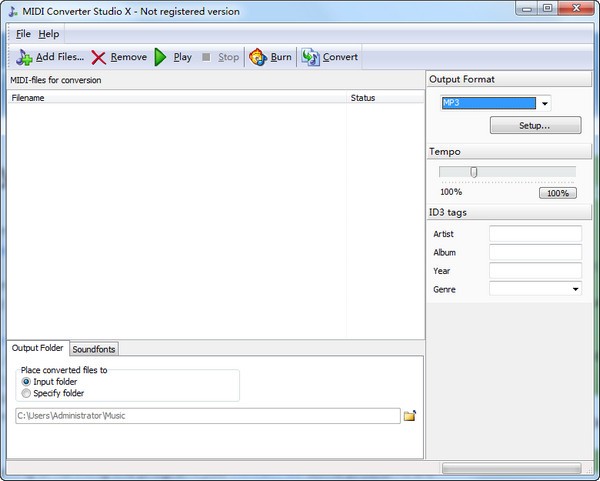This screenshot has height=481, width=600.
Task: Click the red Remove X icon
Action: (x=99, y=57)
